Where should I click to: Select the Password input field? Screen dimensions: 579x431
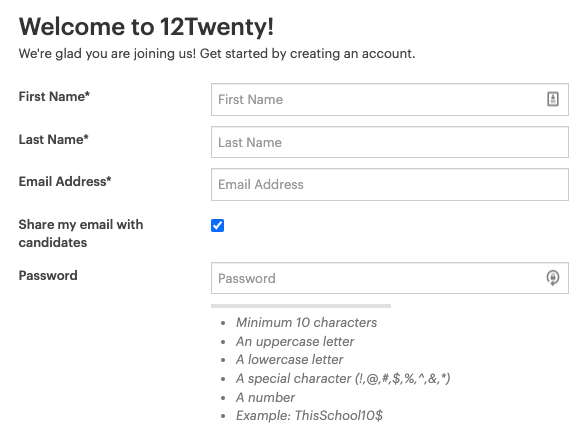click(x=390, y=278)
